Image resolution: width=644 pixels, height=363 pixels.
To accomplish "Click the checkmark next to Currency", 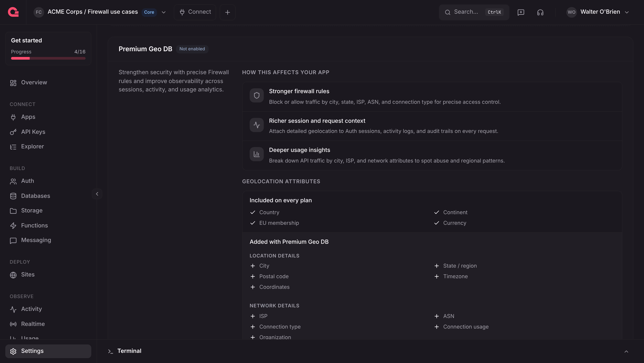I will pos(436,223).
